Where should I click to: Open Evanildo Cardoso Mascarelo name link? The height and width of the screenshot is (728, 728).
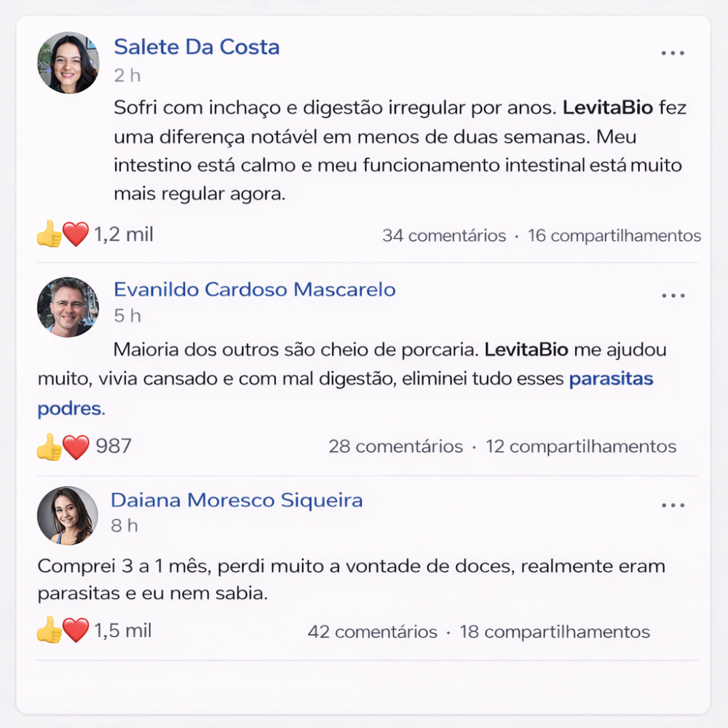(x=254, y=290)
